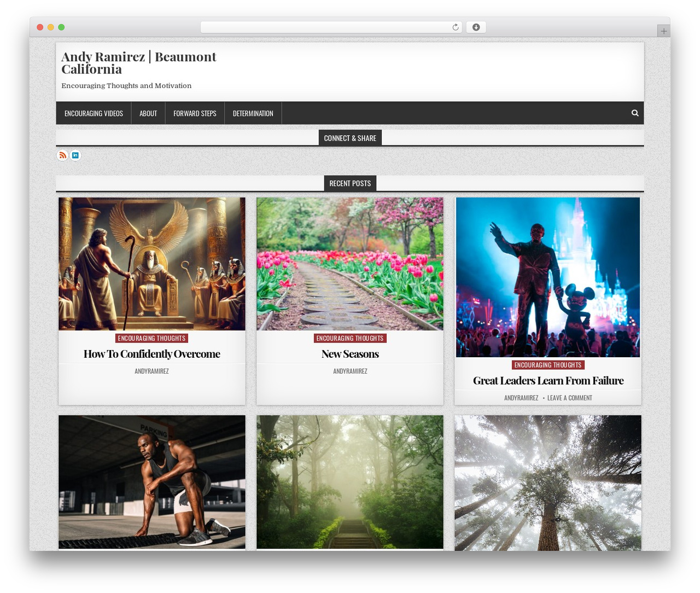Screen dimensions: 700x593
Task: Click the tulip garden path thumbnail
Action: (350, 264)
